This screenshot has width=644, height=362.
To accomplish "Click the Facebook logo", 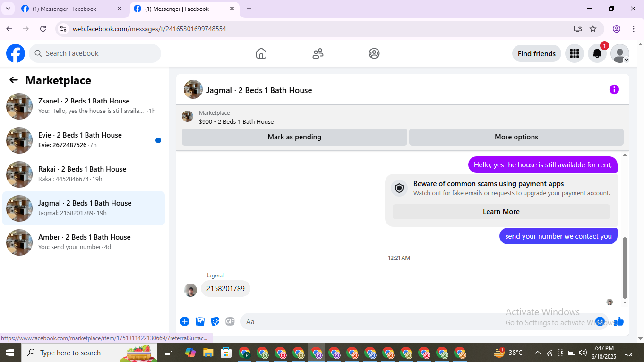I will 16,53.
